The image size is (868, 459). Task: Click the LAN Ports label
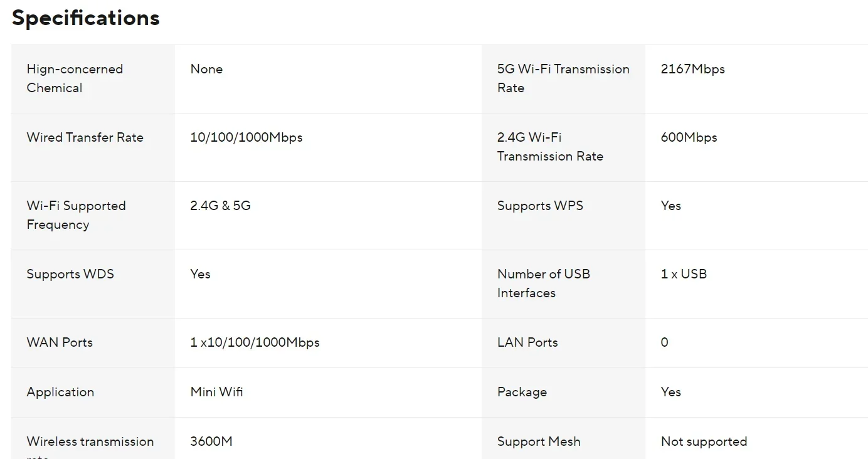[x=527, y=342]
